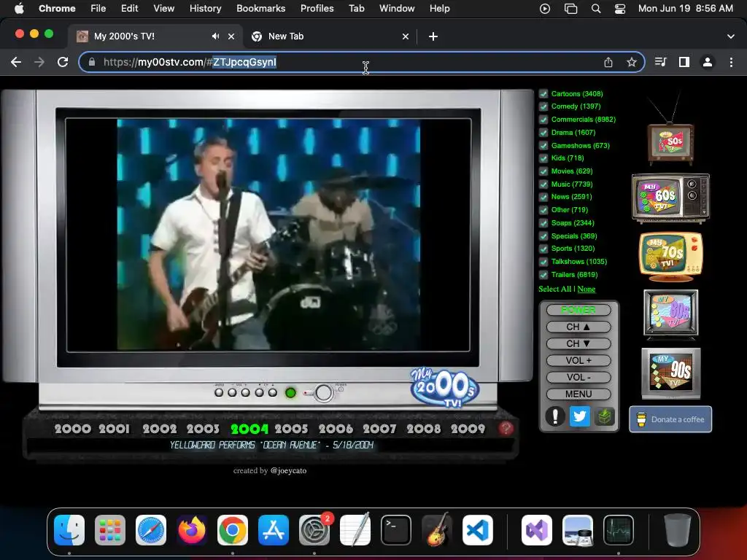Image resolution: width=747 pixels, height=560 pixels.
Task: Open the Window menu
Action: coord(397,8)
